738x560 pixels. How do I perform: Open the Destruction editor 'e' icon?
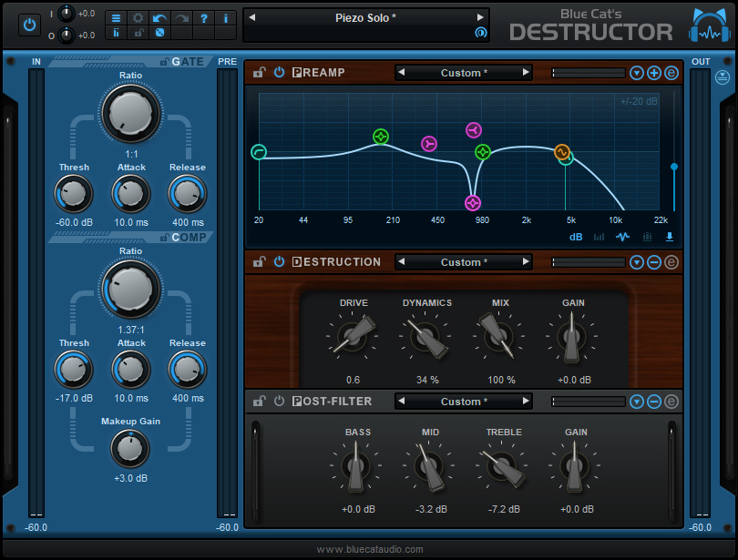click(671, 262)
